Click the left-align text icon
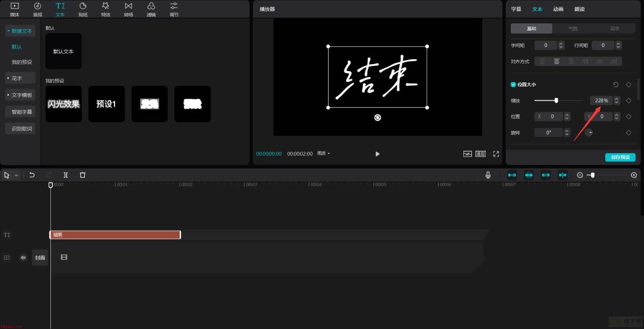This screenshot has height=329, width=644. [542, 61]
